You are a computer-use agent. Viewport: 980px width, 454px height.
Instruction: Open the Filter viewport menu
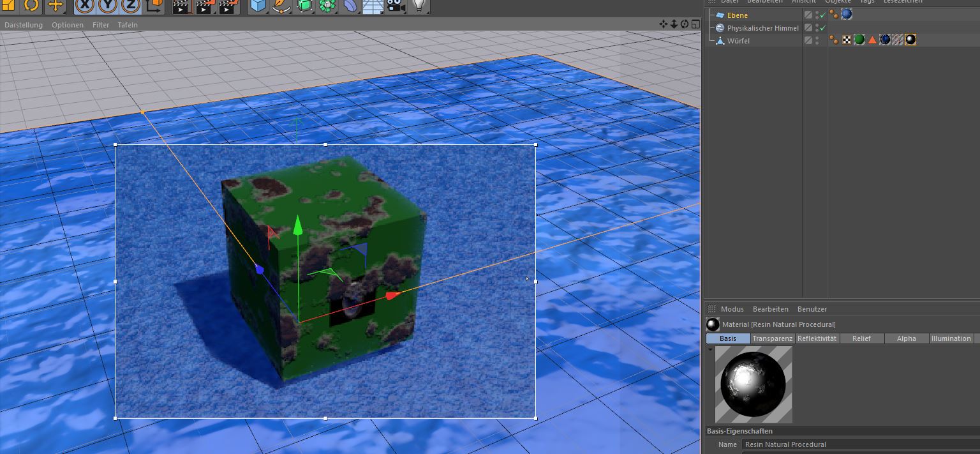pos(101,25)
